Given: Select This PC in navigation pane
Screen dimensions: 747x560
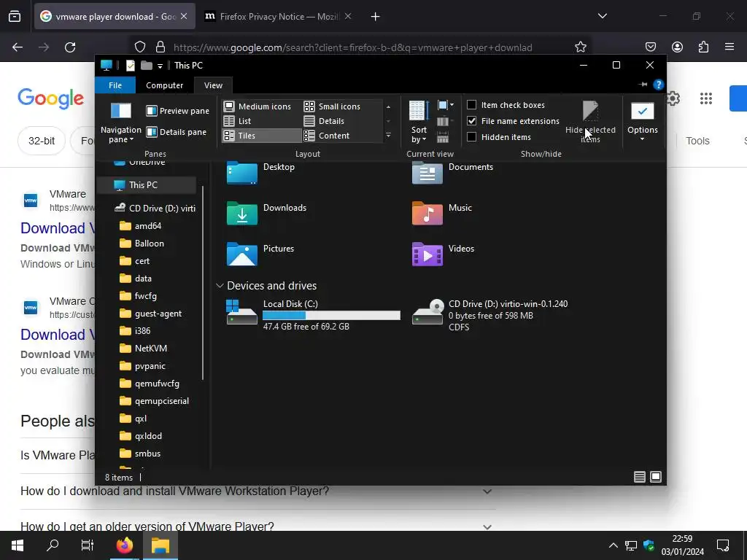Looking at the screenshot, I should pos(146,184).
